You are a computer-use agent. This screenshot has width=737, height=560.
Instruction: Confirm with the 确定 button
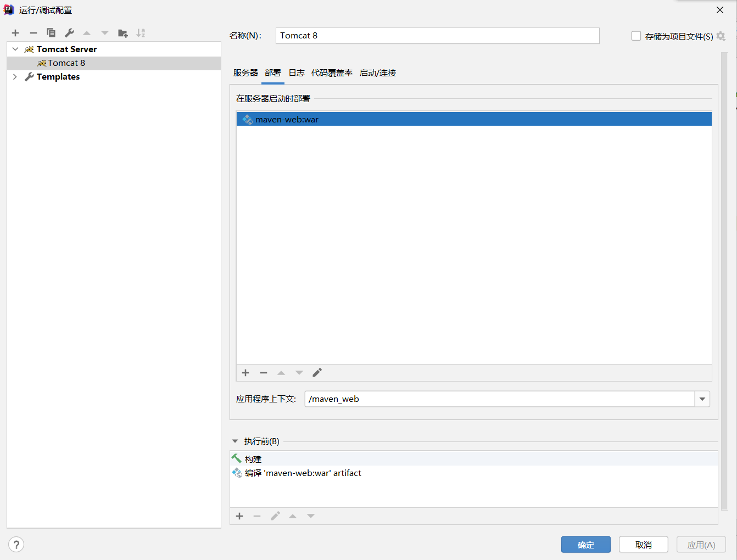(586, 545)
